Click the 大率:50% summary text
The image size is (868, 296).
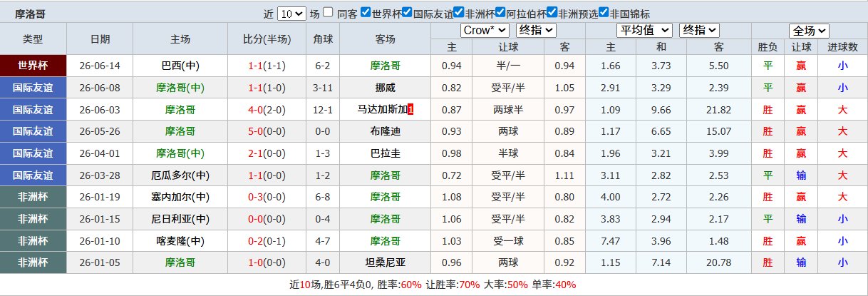click(506, 285)
